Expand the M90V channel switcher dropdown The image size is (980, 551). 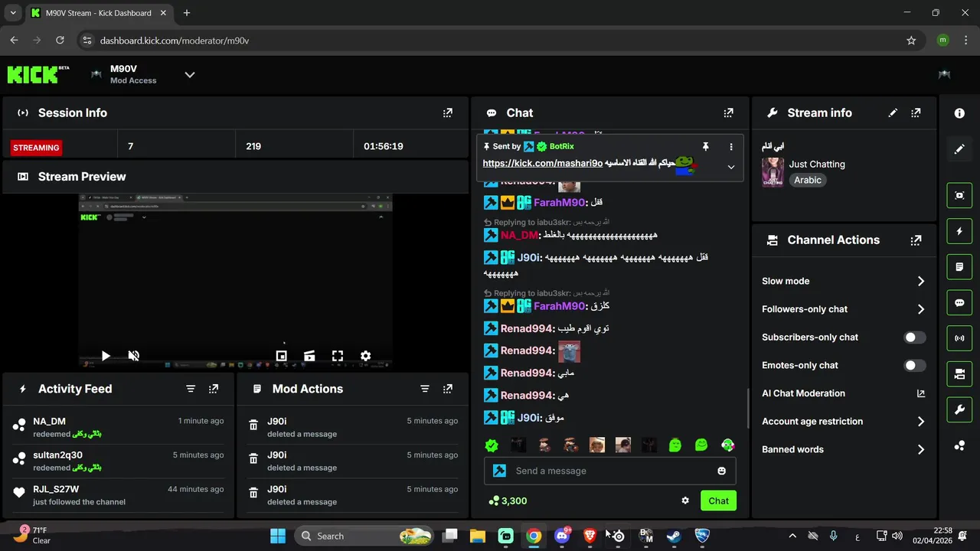[190, 74]
